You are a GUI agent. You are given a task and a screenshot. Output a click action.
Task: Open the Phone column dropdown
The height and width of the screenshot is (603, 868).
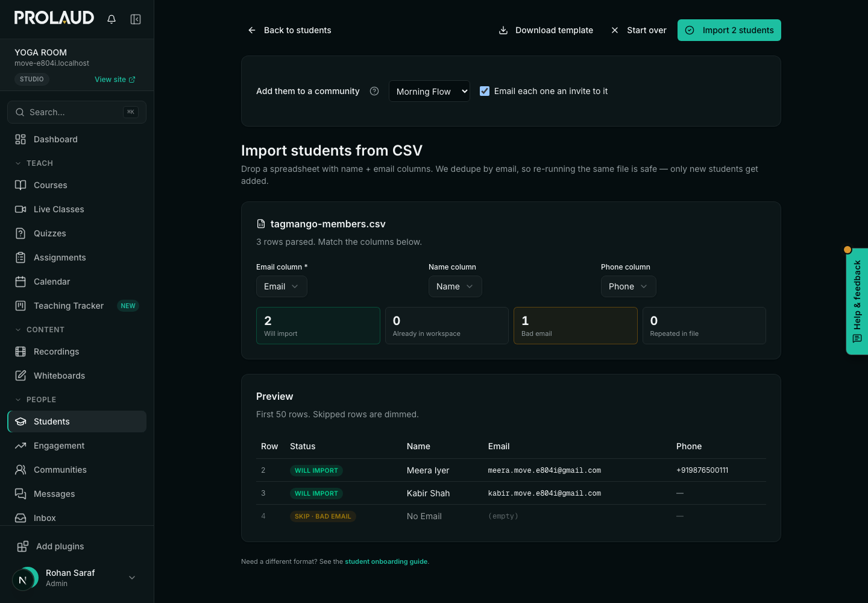click(x=628, y=286)
